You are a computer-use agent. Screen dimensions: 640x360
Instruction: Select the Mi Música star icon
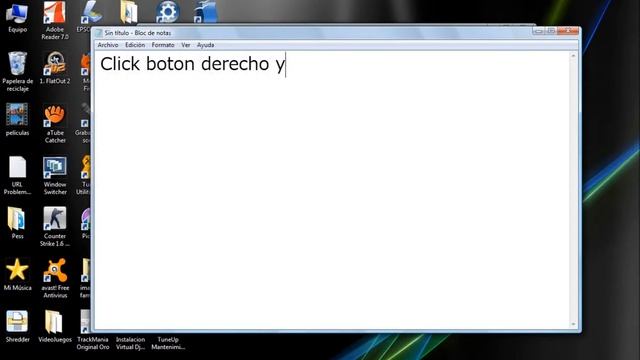pyautogui.click(x=17, y=275)
